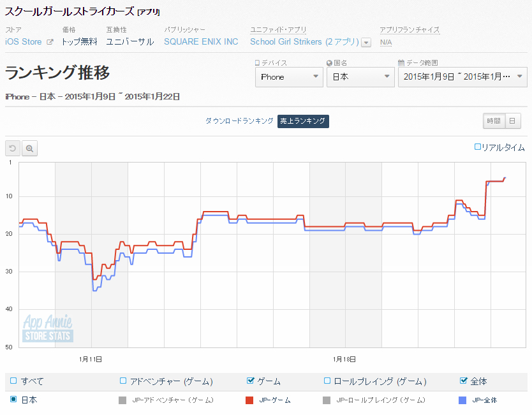Click the external link icon beside iOS Store
Screen dimensions: 532x415
[x=49, y=42]
